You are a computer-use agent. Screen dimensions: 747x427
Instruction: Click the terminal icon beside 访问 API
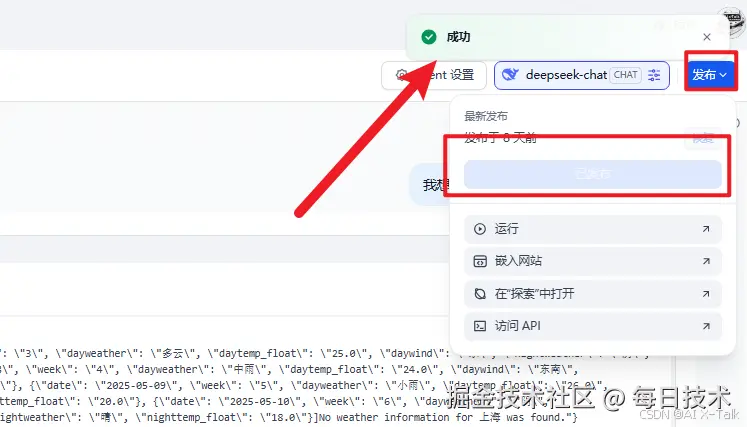(x=480, y=326)
